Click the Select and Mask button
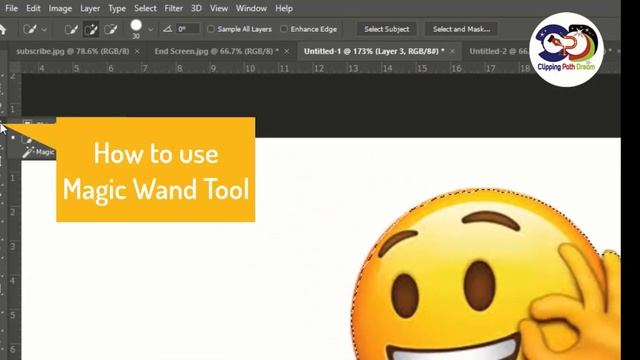 [x=461, y=29]
